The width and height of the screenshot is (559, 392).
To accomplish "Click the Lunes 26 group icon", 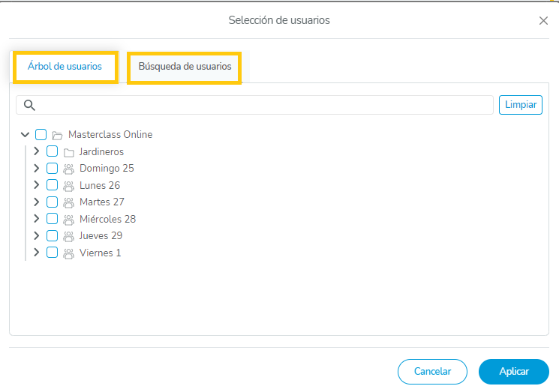I will pos(68,186).
